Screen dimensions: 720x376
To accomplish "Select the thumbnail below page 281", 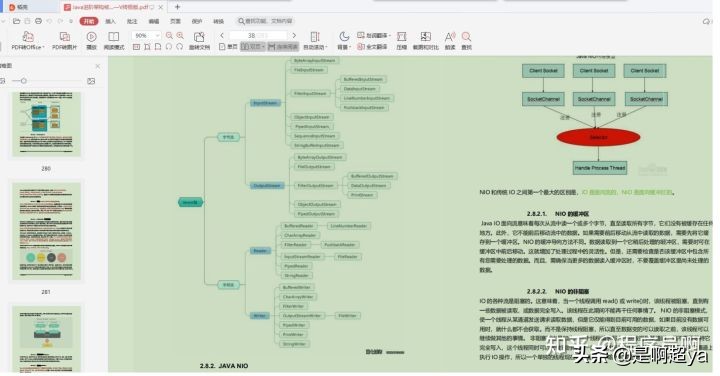I will point(46,339).
